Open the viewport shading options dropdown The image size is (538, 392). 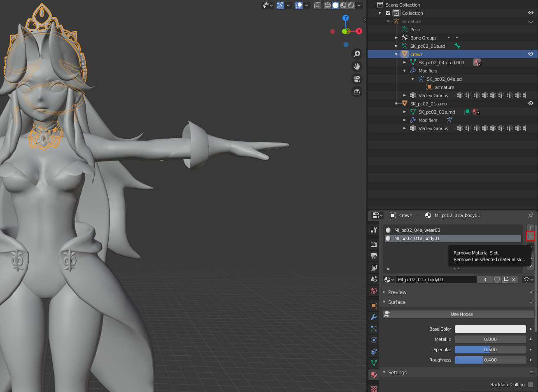[359, 5]
